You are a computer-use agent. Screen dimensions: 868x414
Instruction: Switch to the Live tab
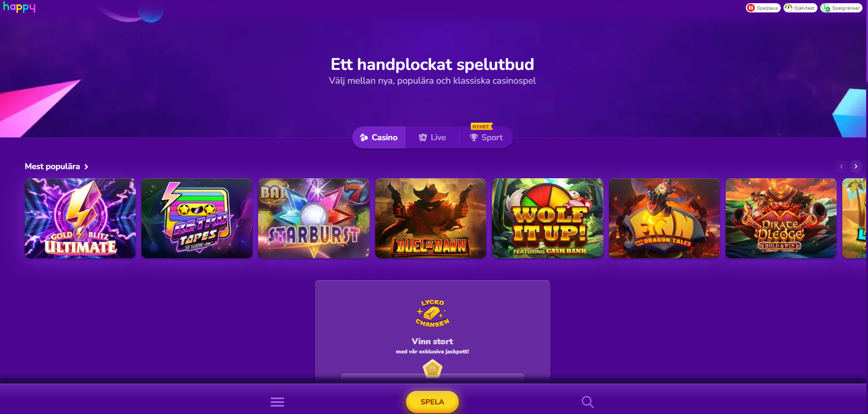[x=432, y=137]
